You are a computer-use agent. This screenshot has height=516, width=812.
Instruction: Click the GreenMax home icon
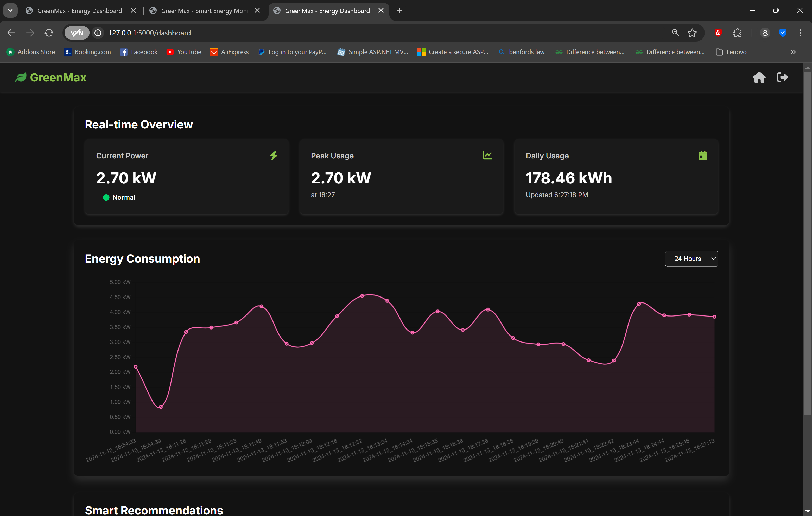[x=759, y=77]
